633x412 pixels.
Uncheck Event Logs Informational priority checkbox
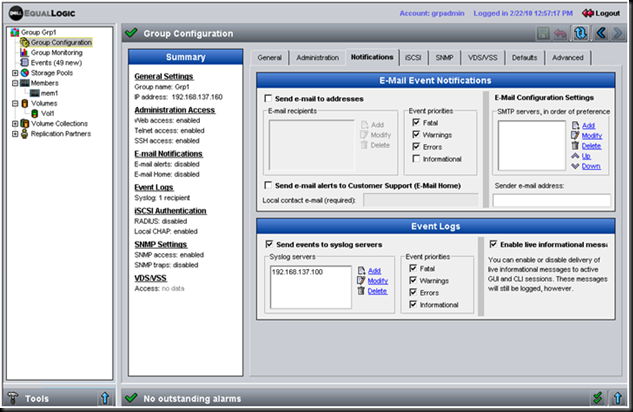[413, 304]
